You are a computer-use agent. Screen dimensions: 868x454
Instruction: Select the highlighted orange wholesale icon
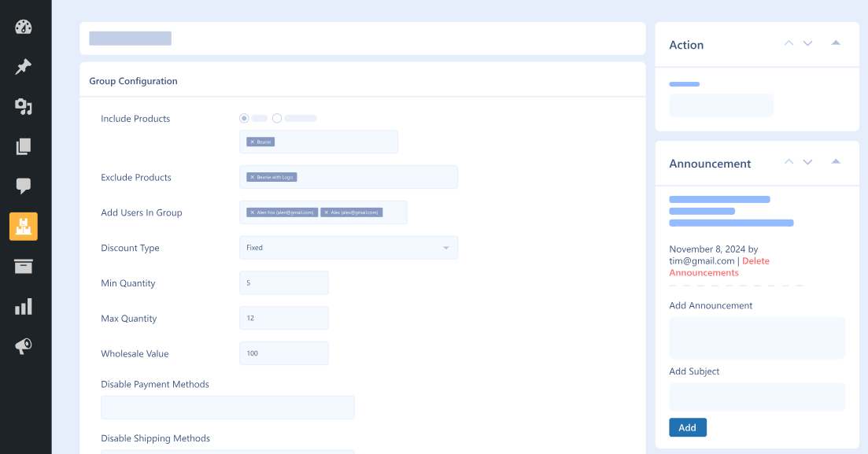(24, 226)
